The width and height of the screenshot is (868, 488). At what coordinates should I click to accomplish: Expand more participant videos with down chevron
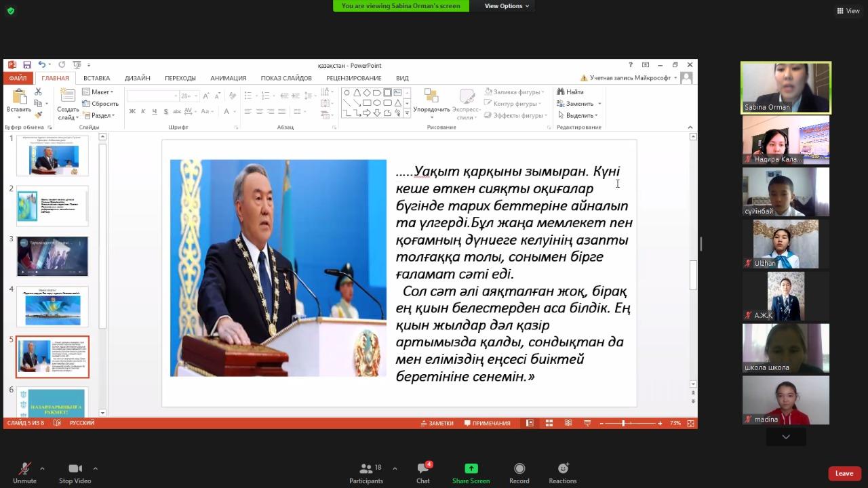point(786,437)
